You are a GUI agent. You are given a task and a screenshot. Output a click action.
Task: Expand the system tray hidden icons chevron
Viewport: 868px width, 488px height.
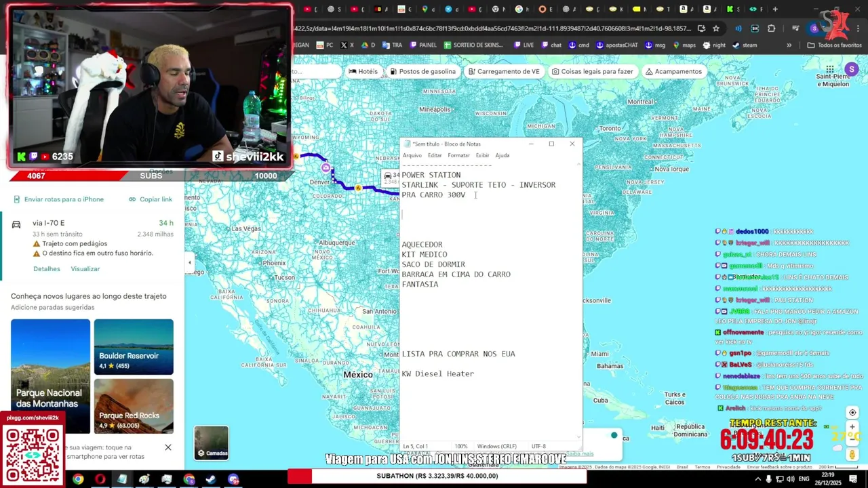tap(758, 479)
